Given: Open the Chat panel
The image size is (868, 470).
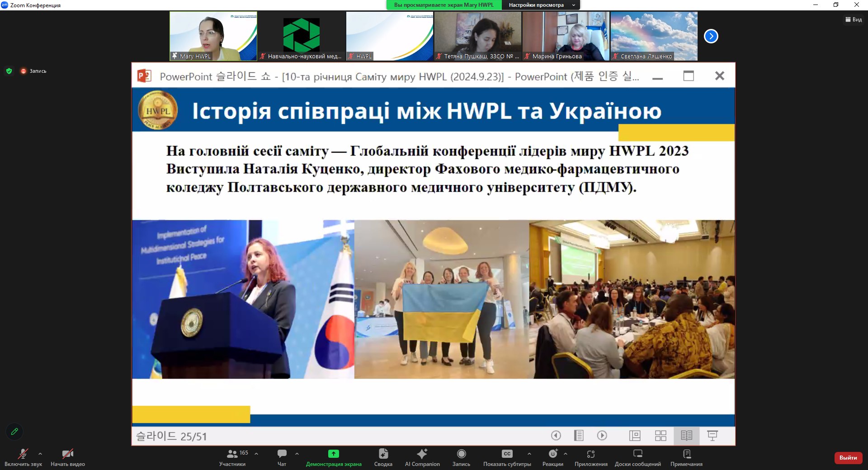Looking at the screenshot, I should pyautogui.click(x=282, y=457).
